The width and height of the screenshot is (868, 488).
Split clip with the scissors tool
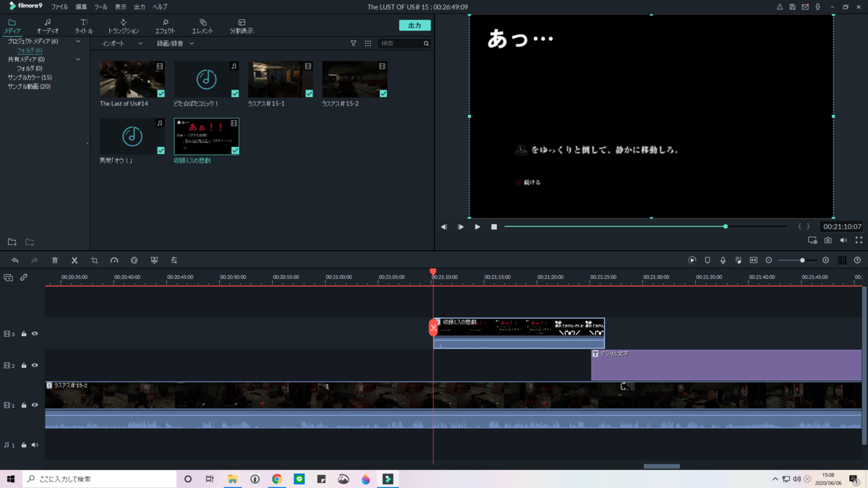75,260
